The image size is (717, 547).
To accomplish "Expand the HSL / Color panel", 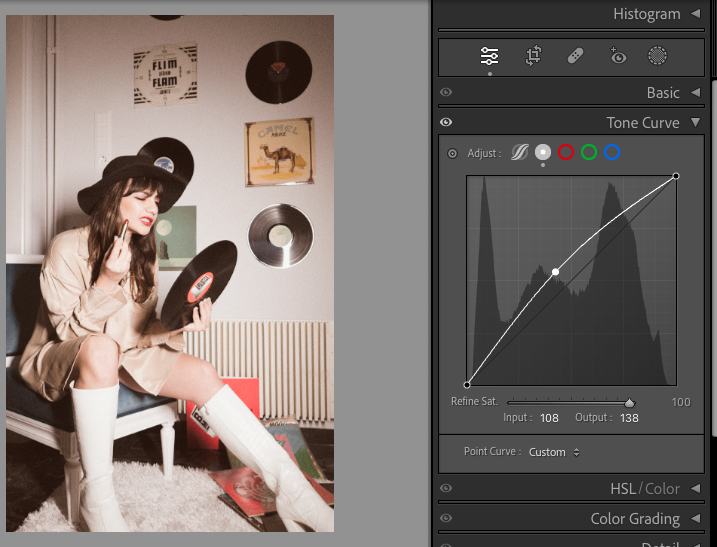I will point(695,489).
